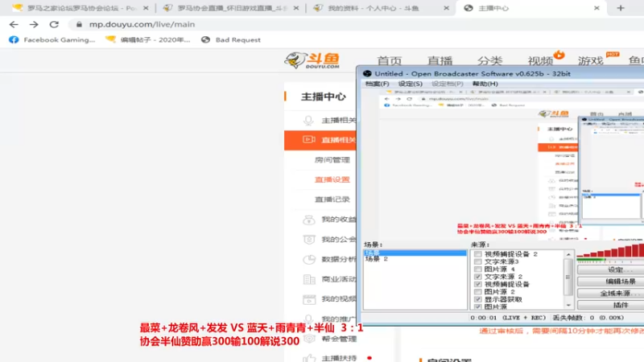Click the Douyu fish logo

(x=312, y=60)
